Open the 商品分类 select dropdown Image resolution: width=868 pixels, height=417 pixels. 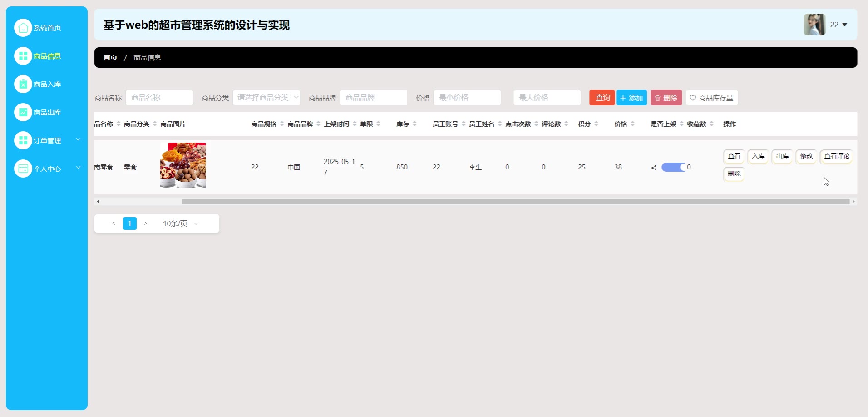pos(266,98)
